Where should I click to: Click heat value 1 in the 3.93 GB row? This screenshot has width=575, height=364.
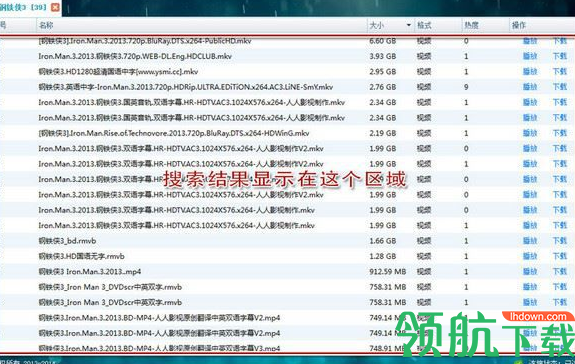click(466, 56)
